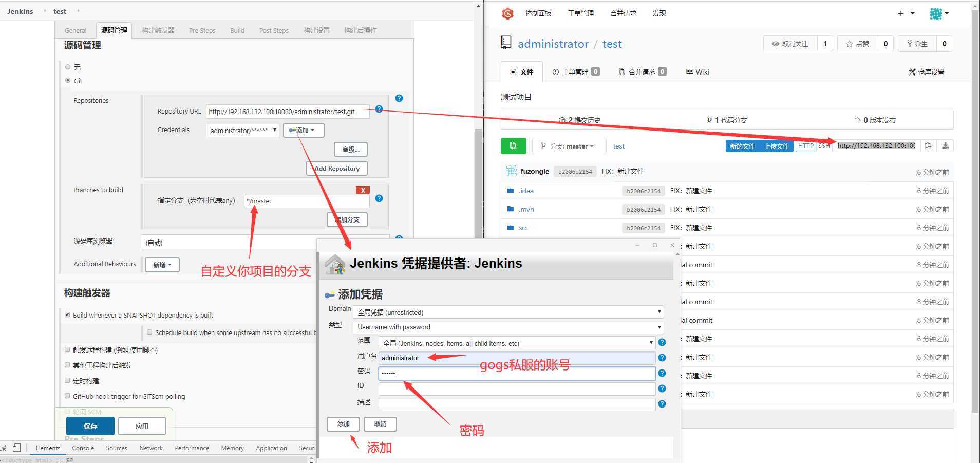The width and height of the screenshot is (980, 463).
Task: Enable GitHub hook trigger for GITScm polling
Action: click(x=67, y=396)
